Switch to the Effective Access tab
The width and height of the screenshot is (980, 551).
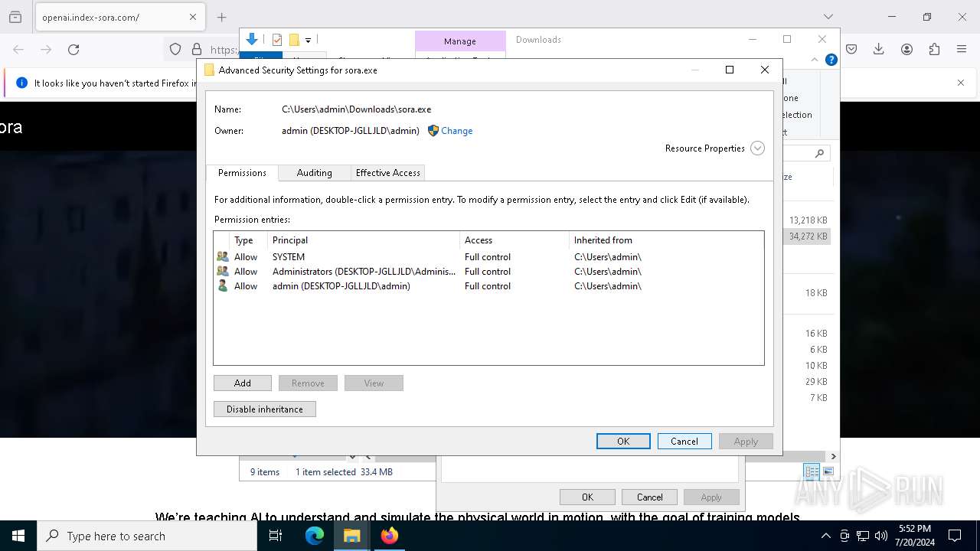(387, 173)
